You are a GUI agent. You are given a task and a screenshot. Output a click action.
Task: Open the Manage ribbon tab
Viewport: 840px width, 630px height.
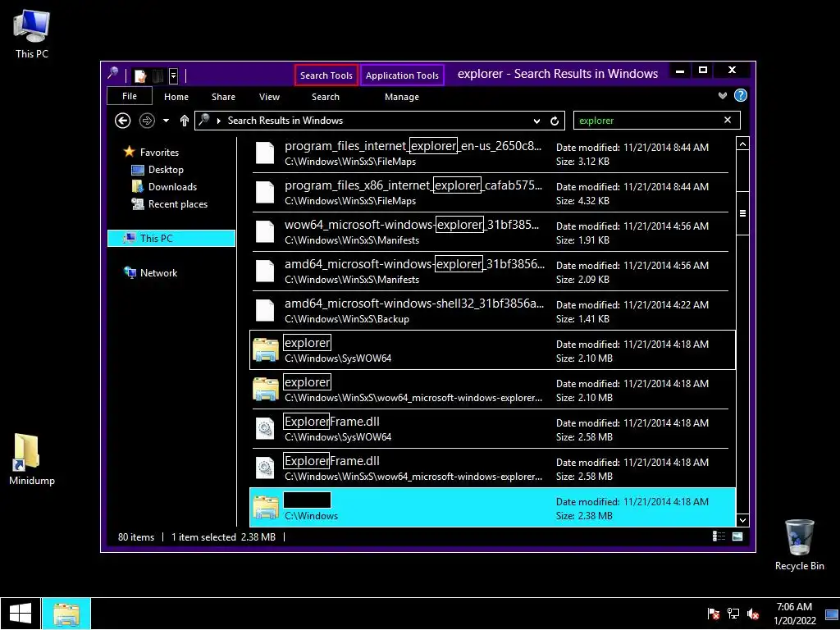click(402, 97)
